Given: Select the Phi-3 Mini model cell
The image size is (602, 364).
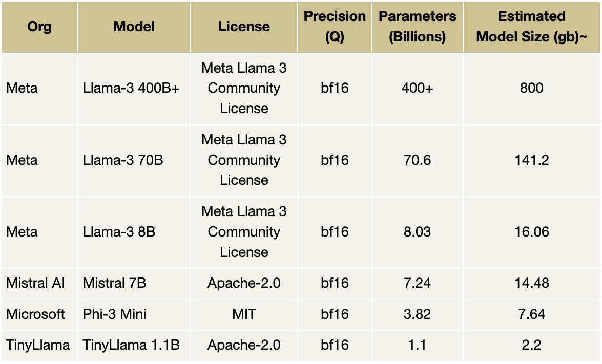Looking at the screenshot, I should (114, 314).
